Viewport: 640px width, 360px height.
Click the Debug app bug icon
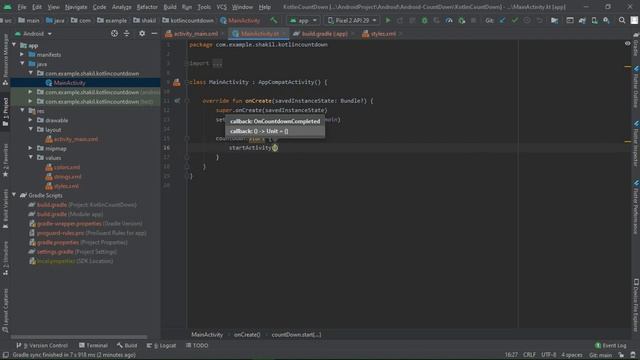point(424,20)
